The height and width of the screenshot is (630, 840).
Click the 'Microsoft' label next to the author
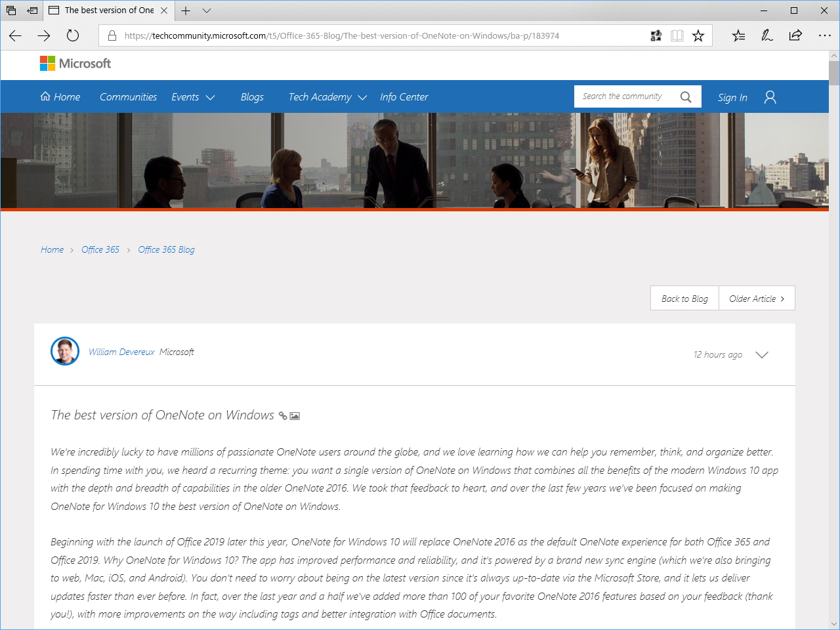pos(177,352)
